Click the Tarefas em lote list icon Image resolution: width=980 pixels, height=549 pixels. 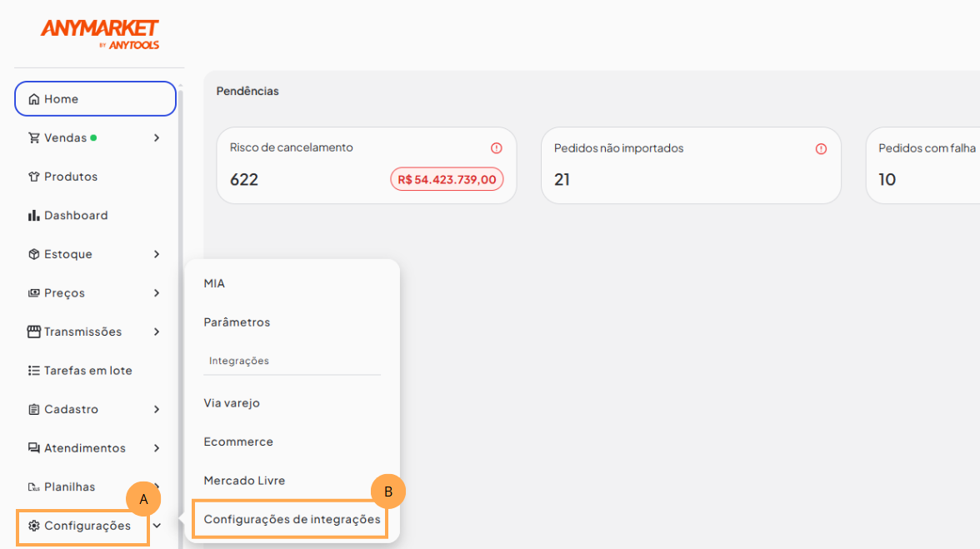[34, 371]
